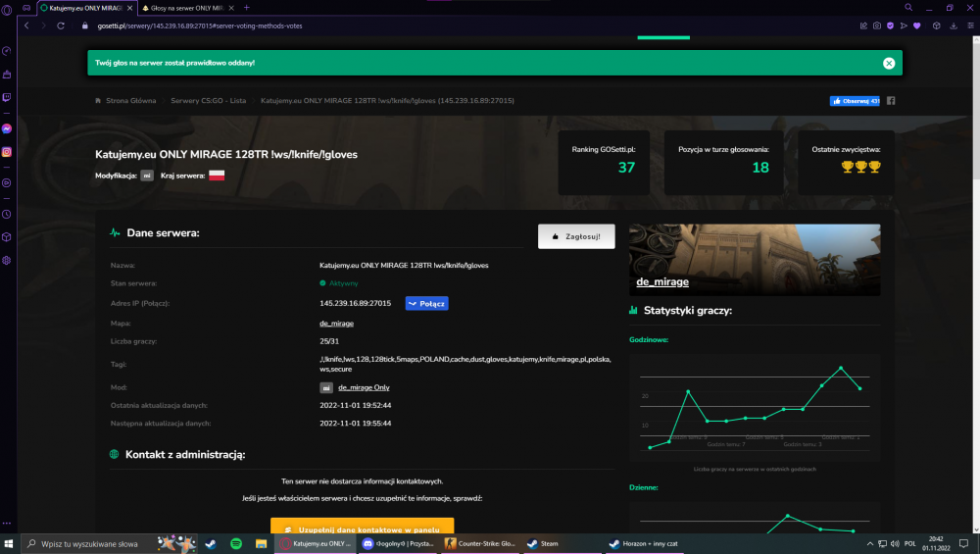Open Windows Start menu
The height and width of the screenshot is (554, 980).
click(x=9, y=543)
